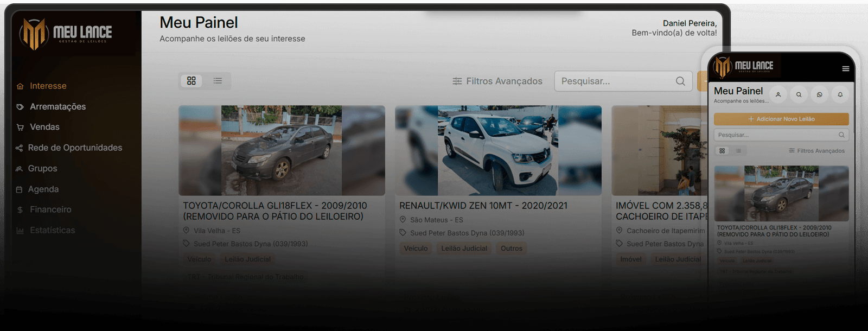
Task: Click the Agenda calendar icon
Action: click(x=19, y=189)
